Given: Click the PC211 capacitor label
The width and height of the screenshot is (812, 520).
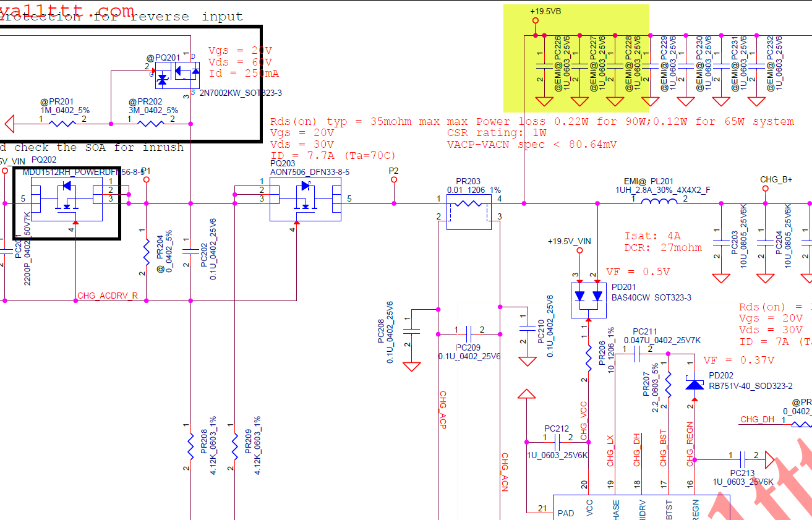Looking at the screenshot, I should (x=646, y=331).
